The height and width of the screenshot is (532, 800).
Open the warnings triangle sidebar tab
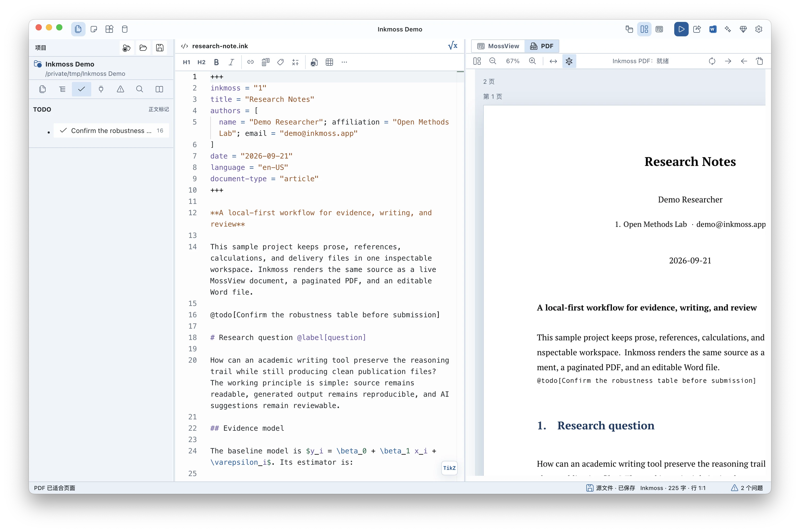tap(120, 89)
